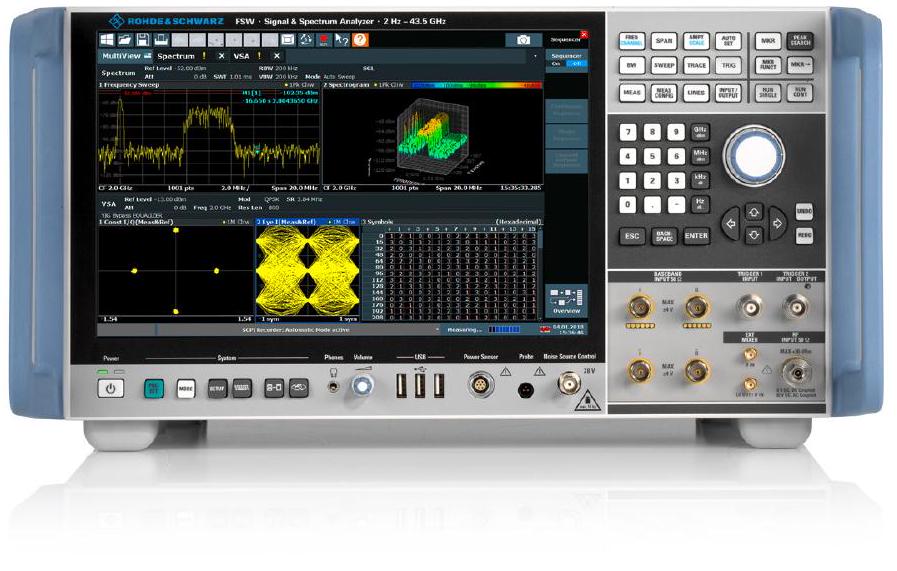Click the Windows start icon in toolbar
This screenshot has height=571, width=897.
click(107, 39)
